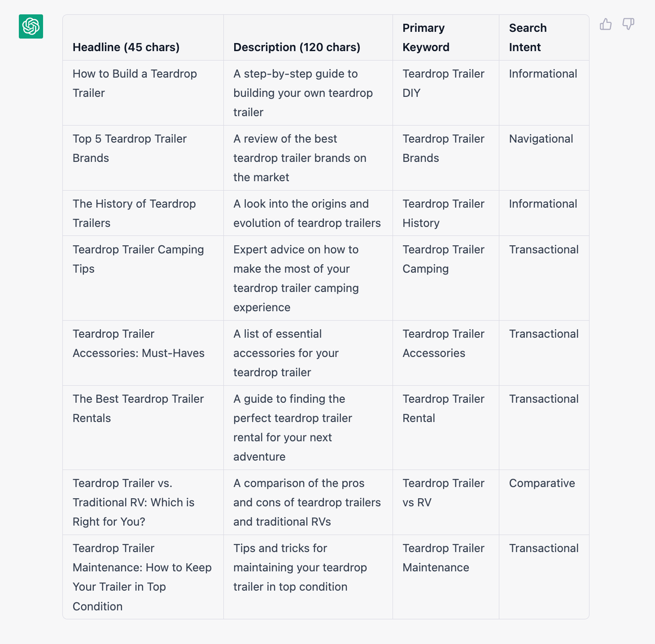The width and height of the screenshot is (655, 644).
Task: Click "The History of Teardrop Trailers" headline
Action: click(x=134, y=213)
